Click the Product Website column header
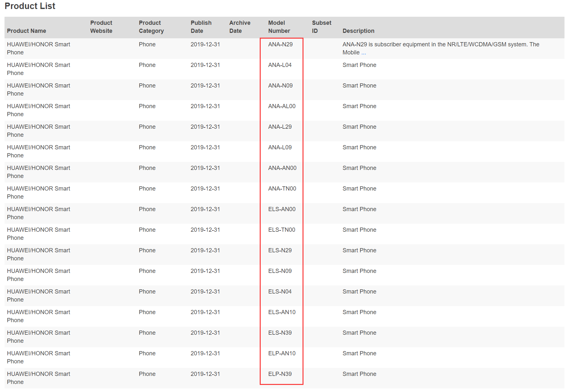Image resolution: width=569 pixels, height=392 pixels. tap(101, 27)
